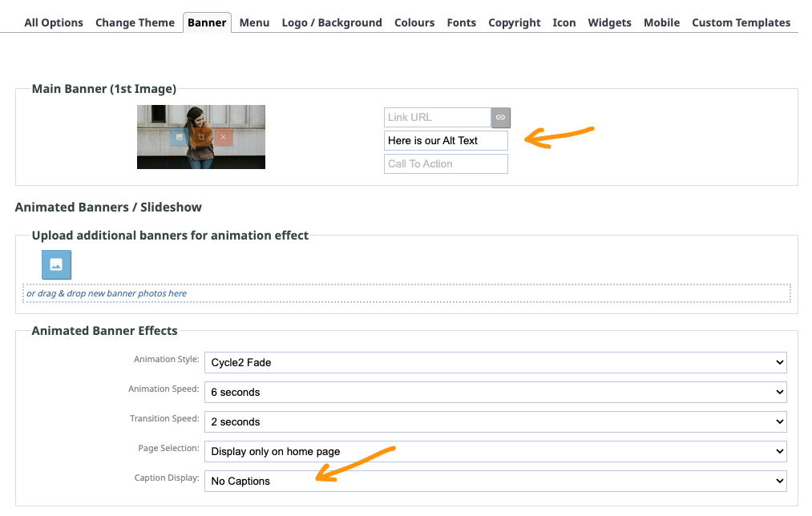The width and height of the screenshot is (812, 516).
Task: Open the Caption Display dropdown showing No Captions
Action: (x=495, y=481)
